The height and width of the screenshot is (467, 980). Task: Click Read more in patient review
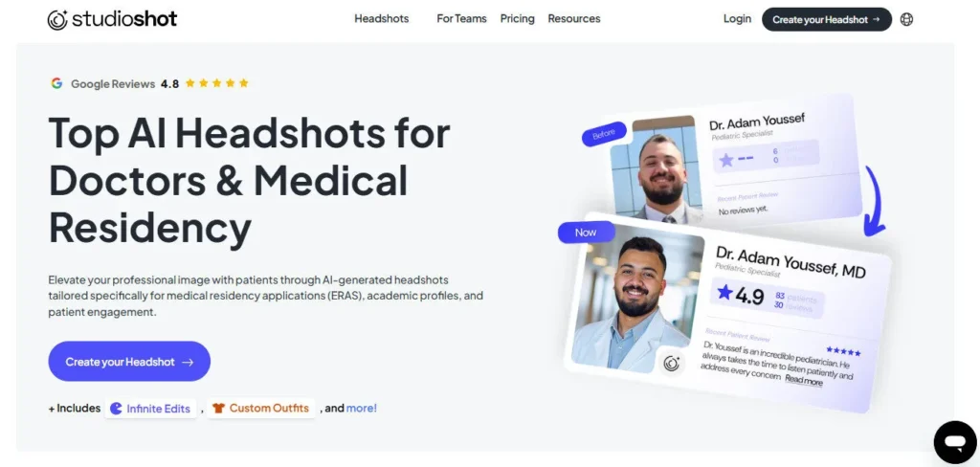pyautogui.click(x=804, y=380)
